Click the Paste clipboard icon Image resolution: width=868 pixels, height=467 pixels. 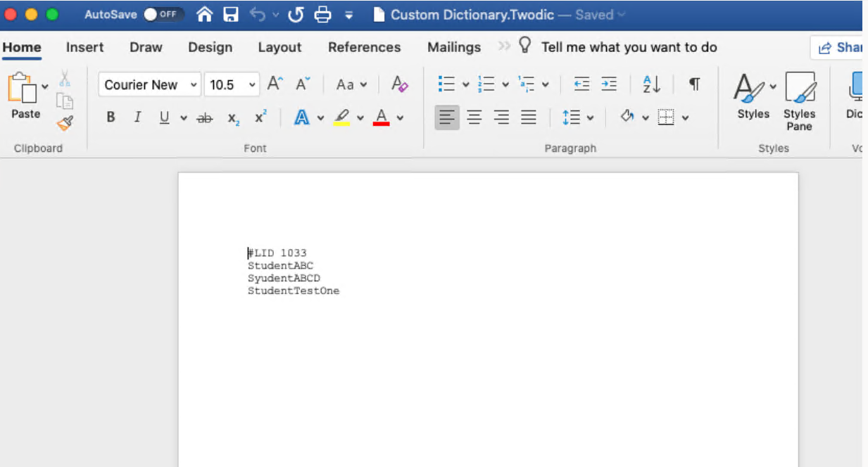click(x=22, y=88)
